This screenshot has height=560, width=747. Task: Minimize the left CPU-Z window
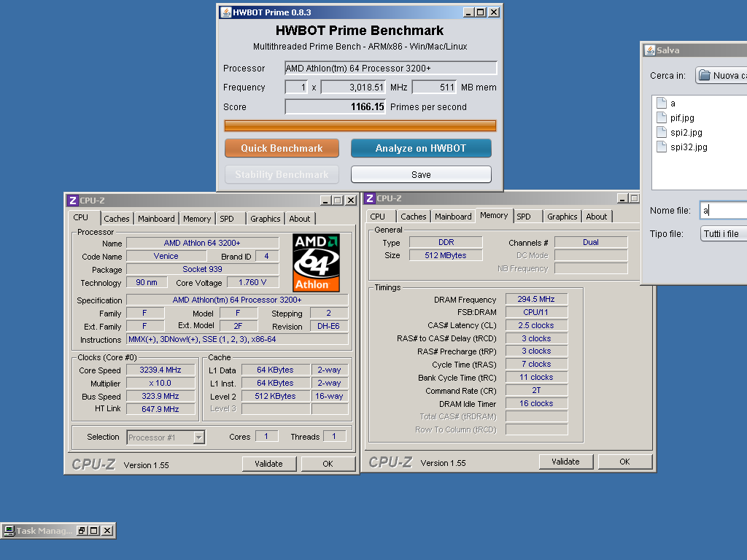point(325,201)
